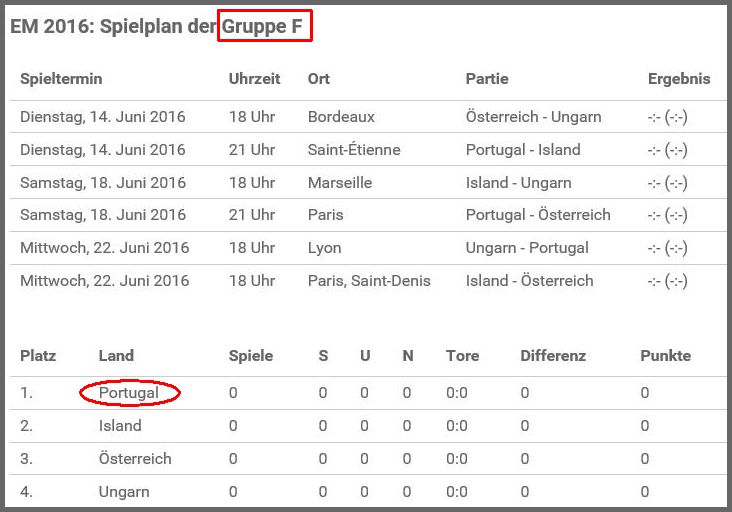
Task: Click the Ort column header
Action: (319, 79)
